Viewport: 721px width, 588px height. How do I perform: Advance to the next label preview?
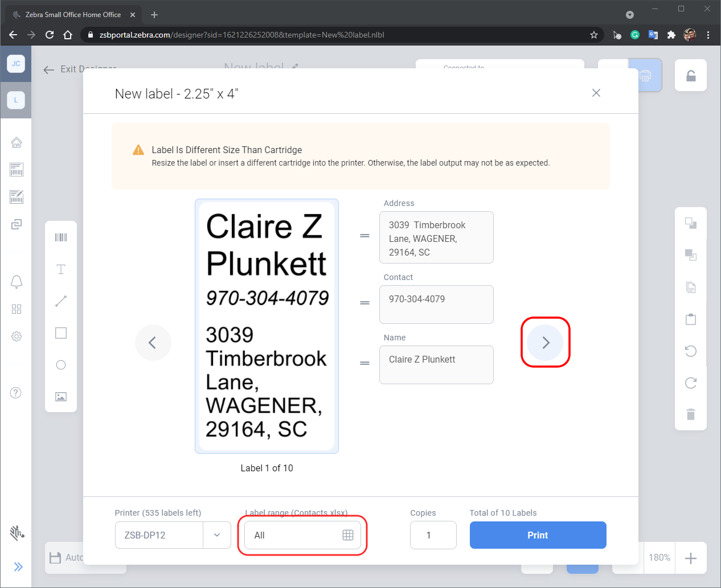[545, 342]
